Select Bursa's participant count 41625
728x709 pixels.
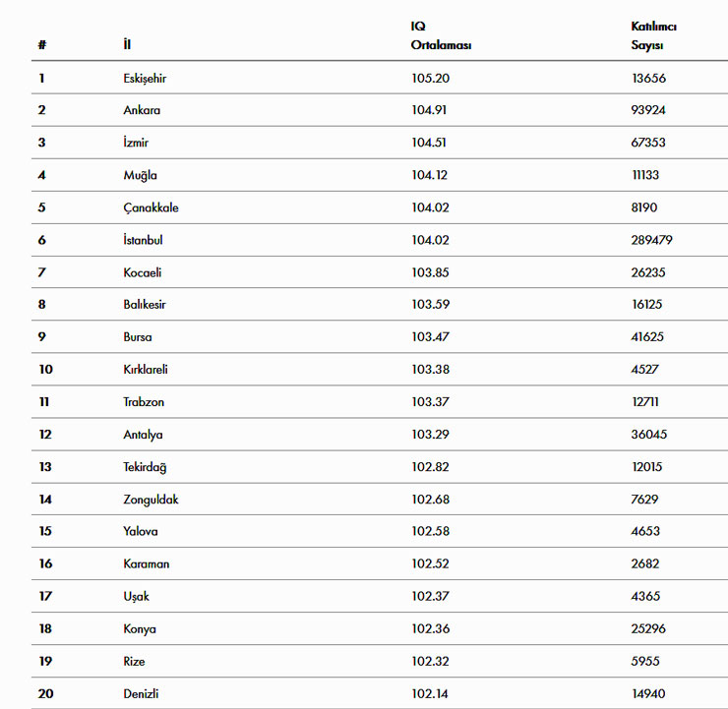pos(647,337)
